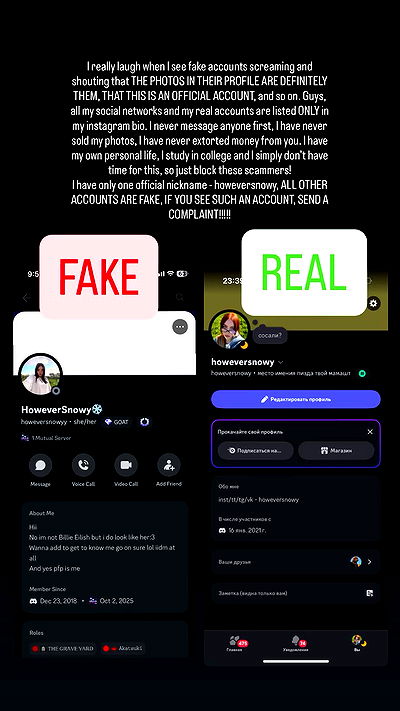Screen dimensions: 400x711
Task: Tap the HoweverSnowy fake profile avatar
Action: pyautogui.click(x=40, y=376)
